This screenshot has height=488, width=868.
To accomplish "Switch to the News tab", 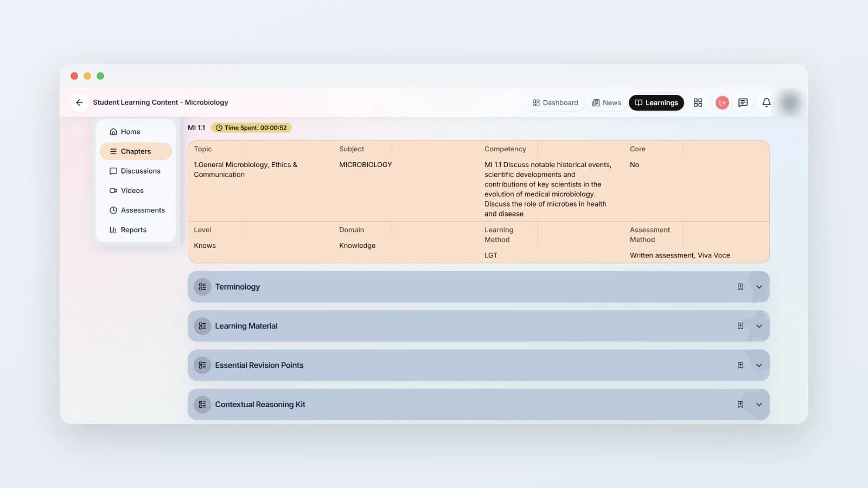I will tap(607, 102).
